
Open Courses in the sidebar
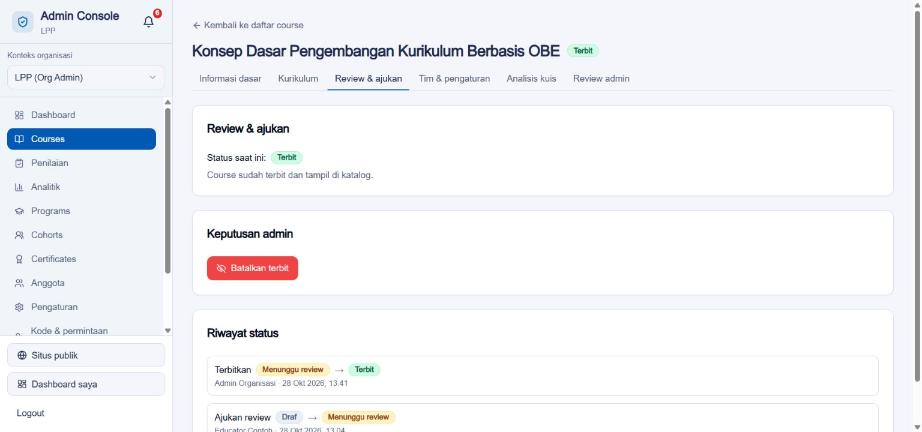[82, 139]
